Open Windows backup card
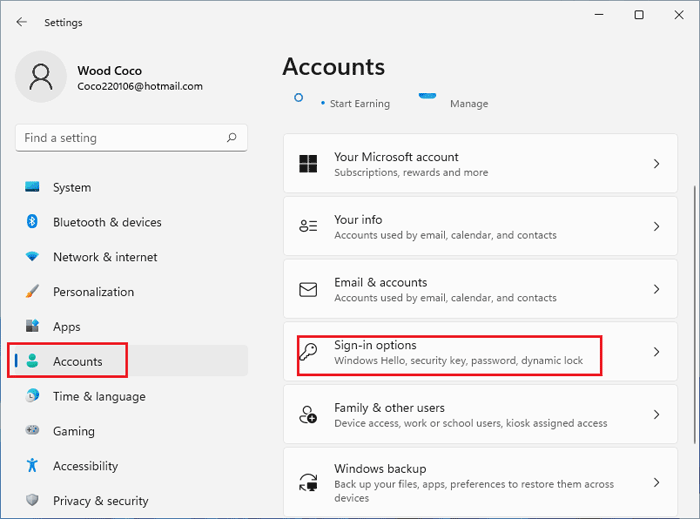700x519 pixels. [480, 482]
